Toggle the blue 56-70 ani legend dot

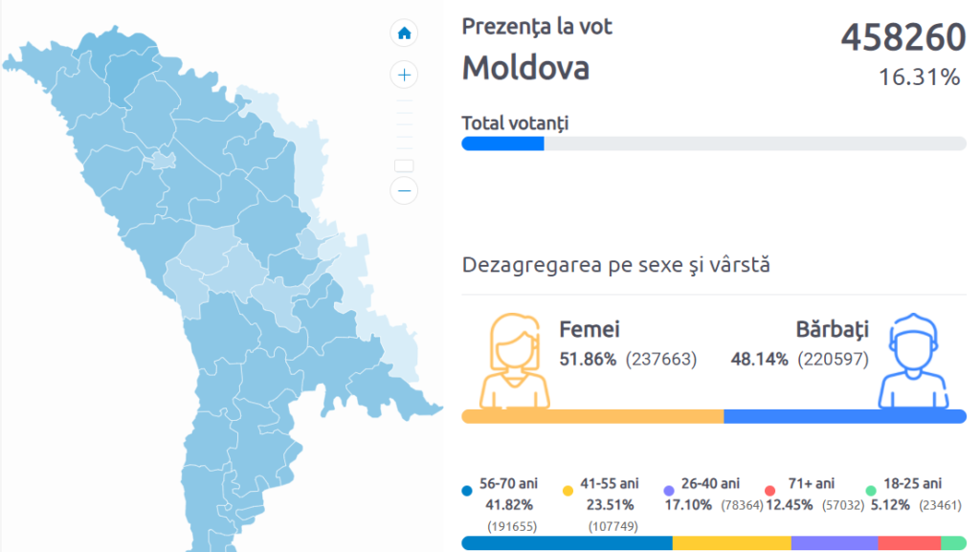467,491
